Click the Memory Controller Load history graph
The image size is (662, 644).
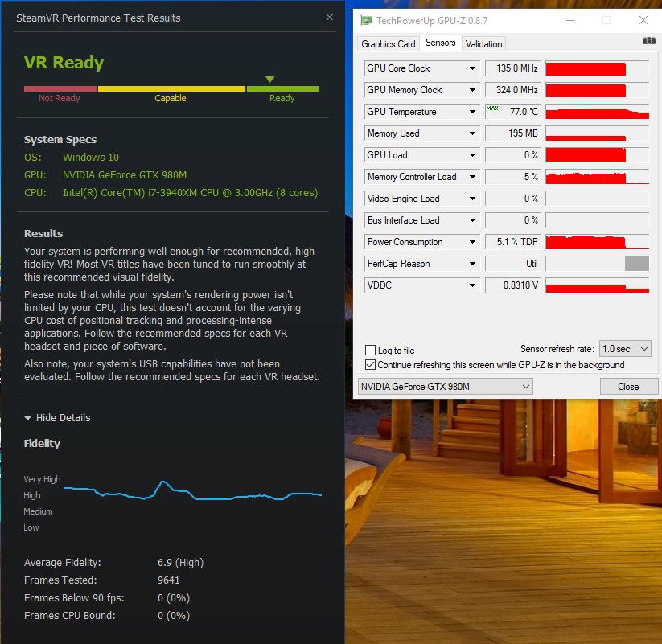click(x=597, y=177)
